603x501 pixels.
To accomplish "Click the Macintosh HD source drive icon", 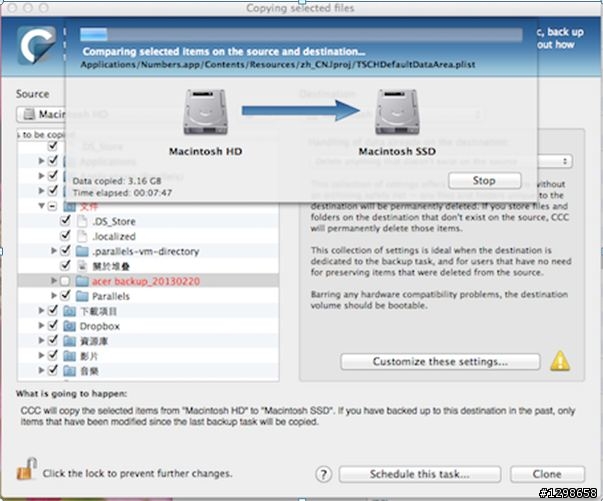I will pyautogui.click(x=205, y=112).
